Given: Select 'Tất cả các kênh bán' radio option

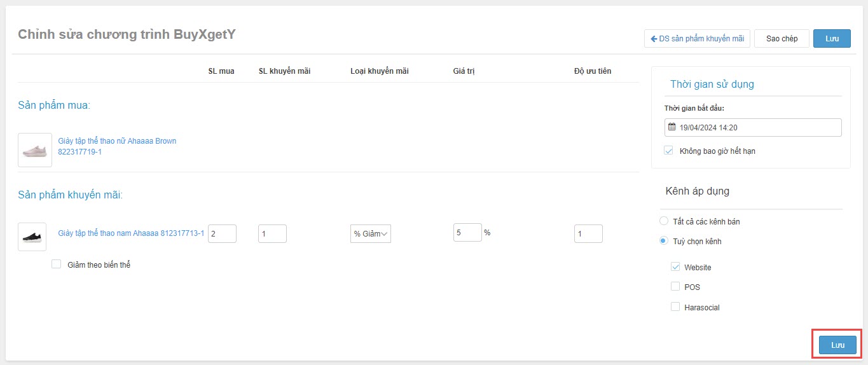Looking at the screenshot, I should [664, 221].
